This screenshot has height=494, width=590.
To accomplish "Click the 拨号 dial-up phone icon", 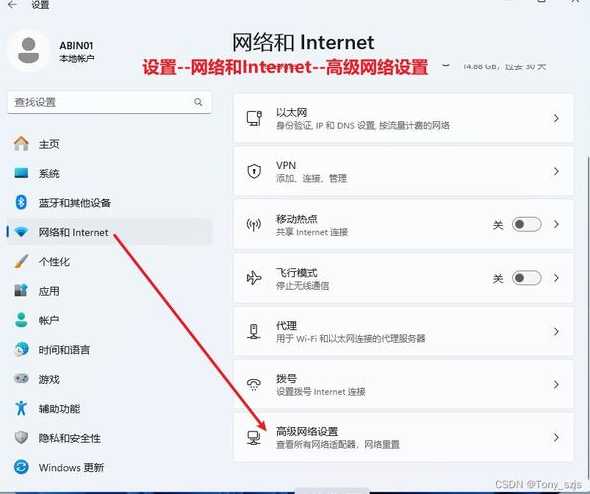I will tap(254, 385).
